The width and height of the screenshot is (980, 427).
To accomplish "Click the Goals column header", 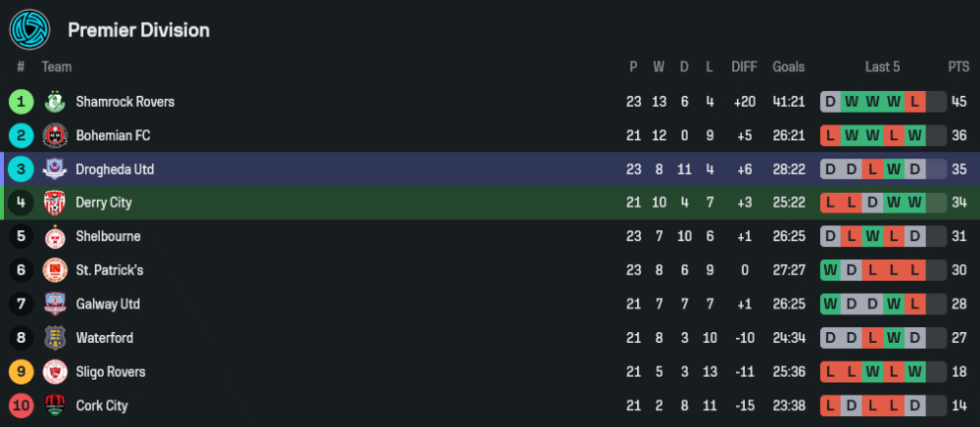I will 788,67.
